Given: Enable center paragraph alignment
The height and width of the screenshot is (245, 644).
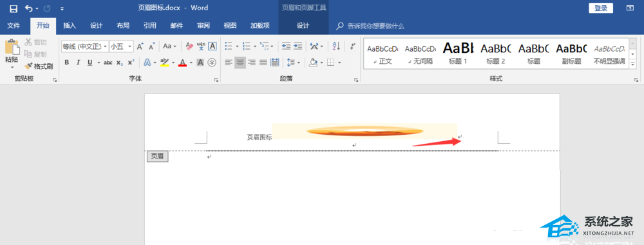Looking at the screenshot, I should coord(240,63).
